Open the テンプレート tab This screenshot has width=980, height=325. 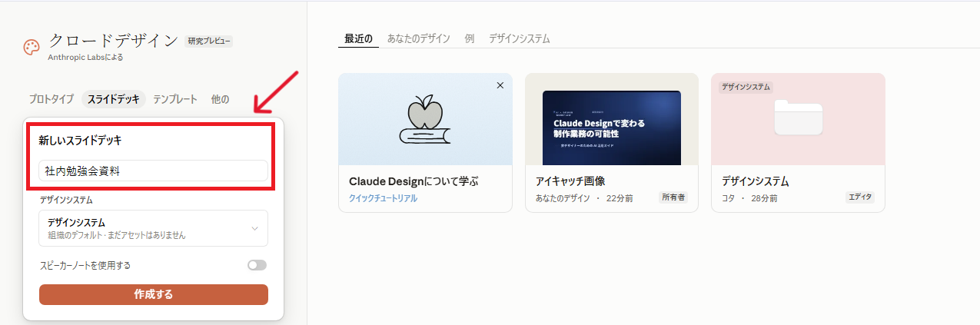pyautogui.click(x=175, y=99)
